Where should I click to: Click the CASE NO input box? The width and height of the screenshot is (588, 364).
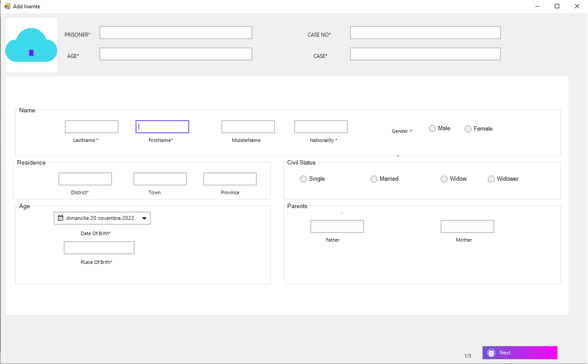pyautogui.click(x=425, y=32)
